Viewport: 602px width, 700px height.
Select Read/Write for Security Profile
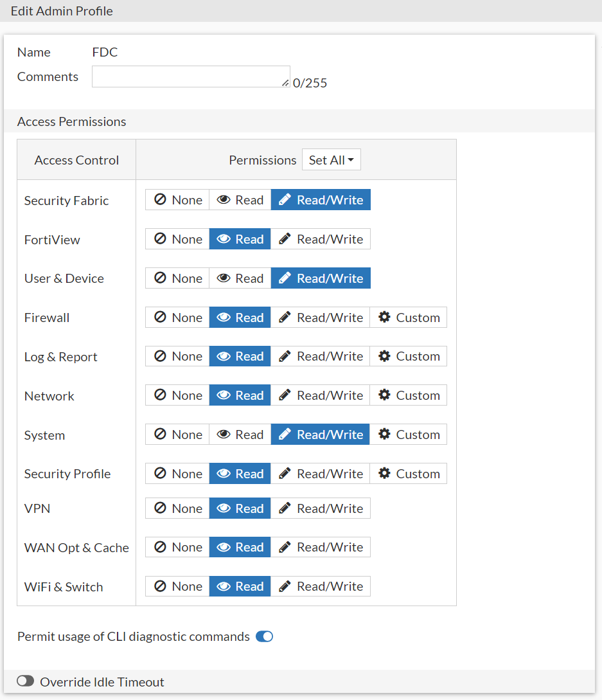tap(321, 474)
